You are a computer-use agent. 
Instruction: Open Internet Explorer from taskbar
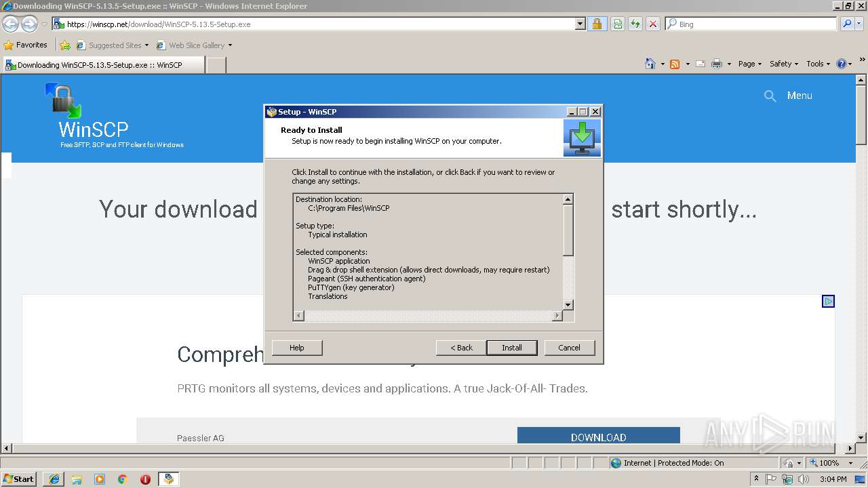(x=54, y=479)
